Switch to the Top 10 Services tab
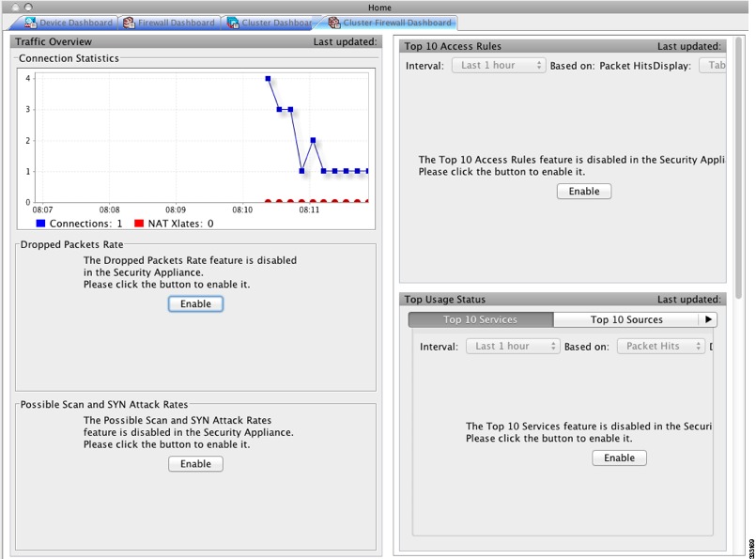Screen dimensions: 756x559 point(481,319)
